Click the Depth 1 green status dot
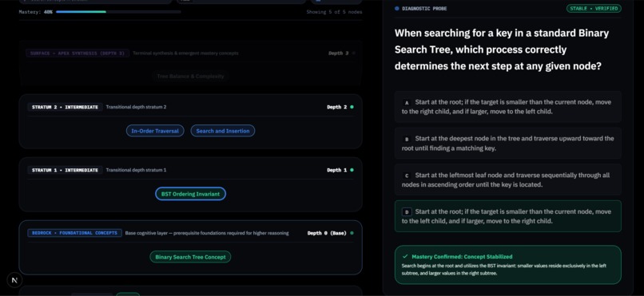Screen dimensions: 644x296 [352, 170]
